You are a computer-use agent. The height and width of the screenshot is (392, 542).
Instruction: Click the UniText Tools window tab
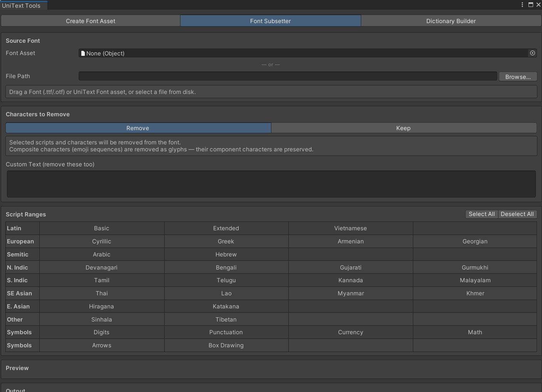(x=24, y=5)
